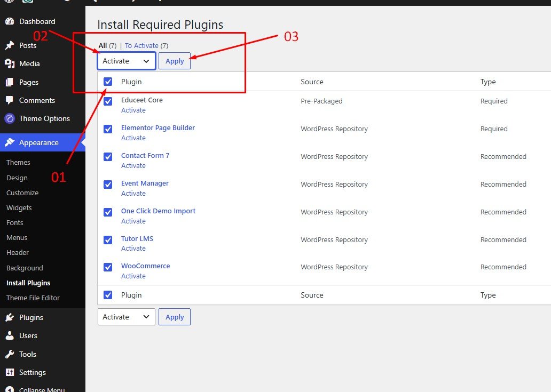Open the One Click Demo Import link
The height and width of the screenshot is (392, 551).
(158, 211)
